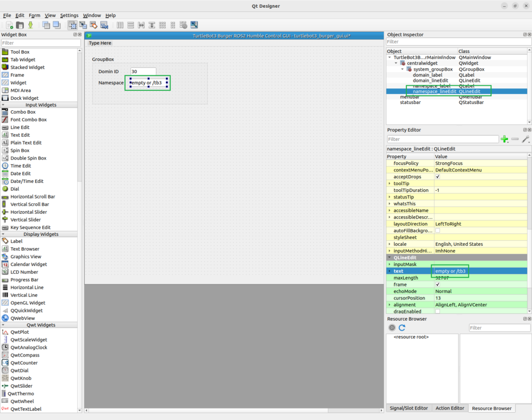Open the Edit menu
The width and height of the screenshot is (532, 420).
(20, 15)
